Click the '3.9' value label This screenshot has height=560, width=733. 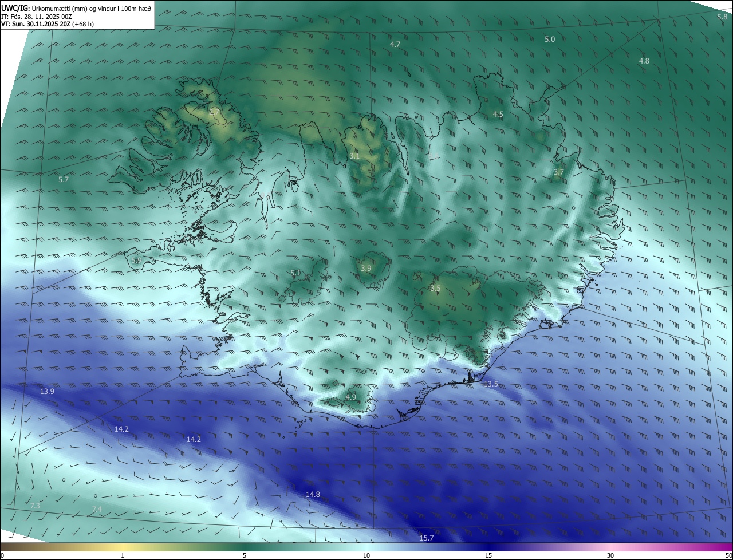(366, 268)
